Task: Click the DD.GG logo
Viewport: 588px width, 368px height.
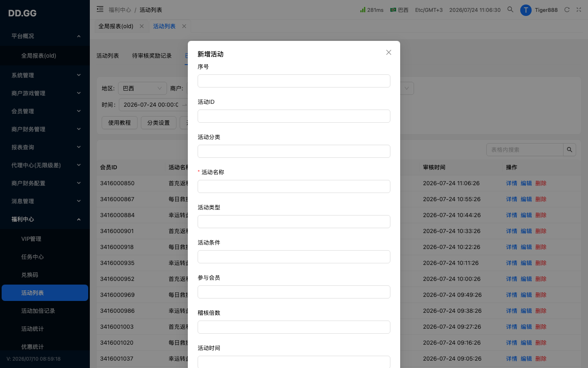Action: (22, 13)
